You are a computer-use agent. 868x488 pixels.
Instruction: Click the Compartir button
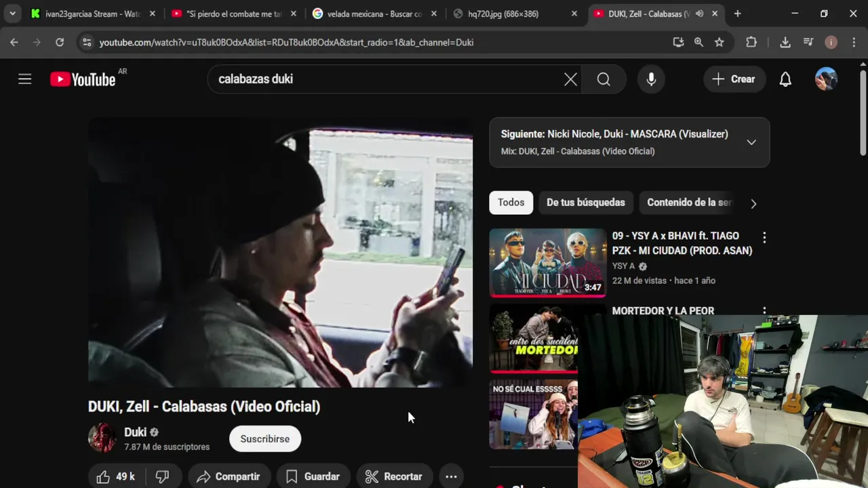(229, 476)
